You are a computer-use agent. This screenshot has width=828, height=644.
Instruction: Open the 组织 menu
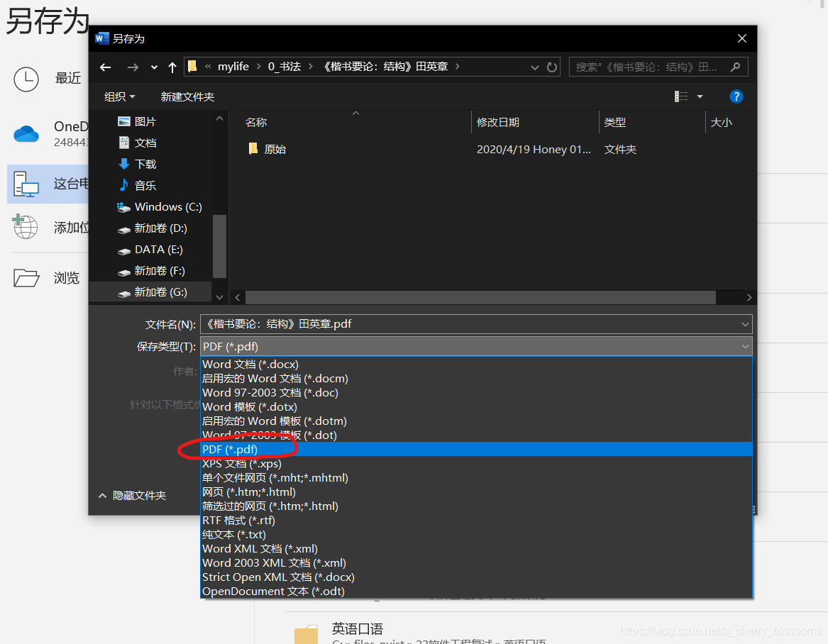point(119,96)
